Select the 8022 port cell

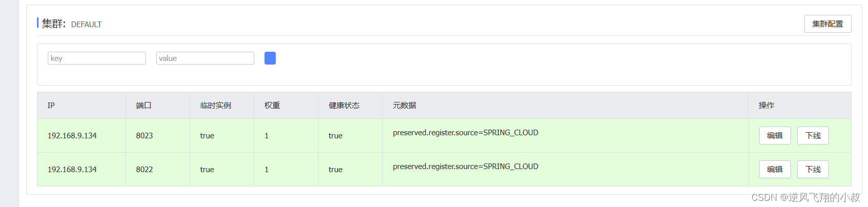(x=144, y=170)
